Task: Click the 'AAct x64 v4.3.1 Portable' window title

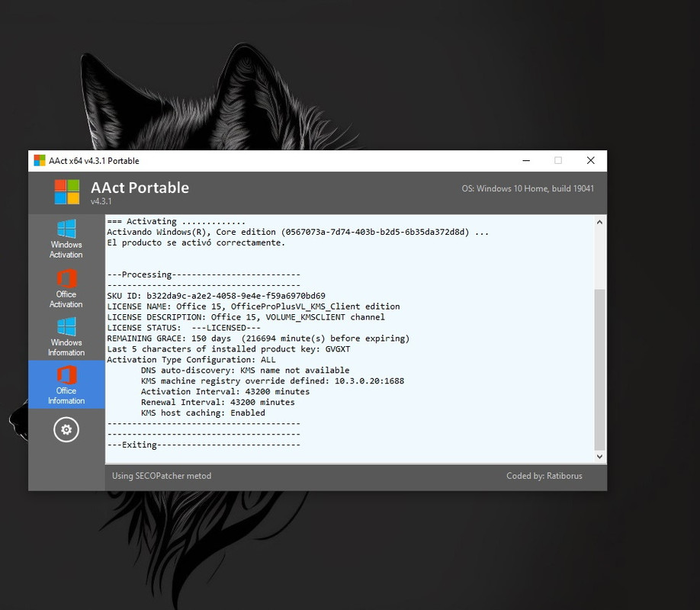Action: pyautogui.click(x=94, y=161)
